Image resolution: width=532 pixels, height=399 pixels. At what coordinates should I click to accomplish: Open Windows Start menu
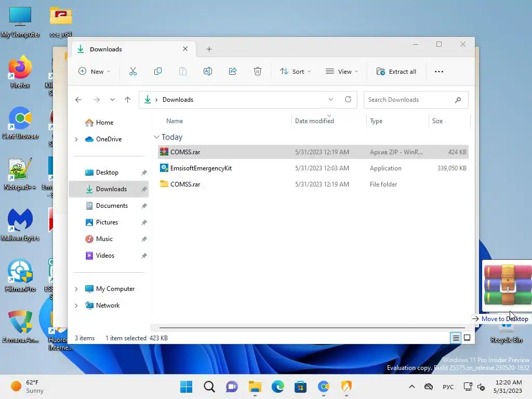coord(187,387)
